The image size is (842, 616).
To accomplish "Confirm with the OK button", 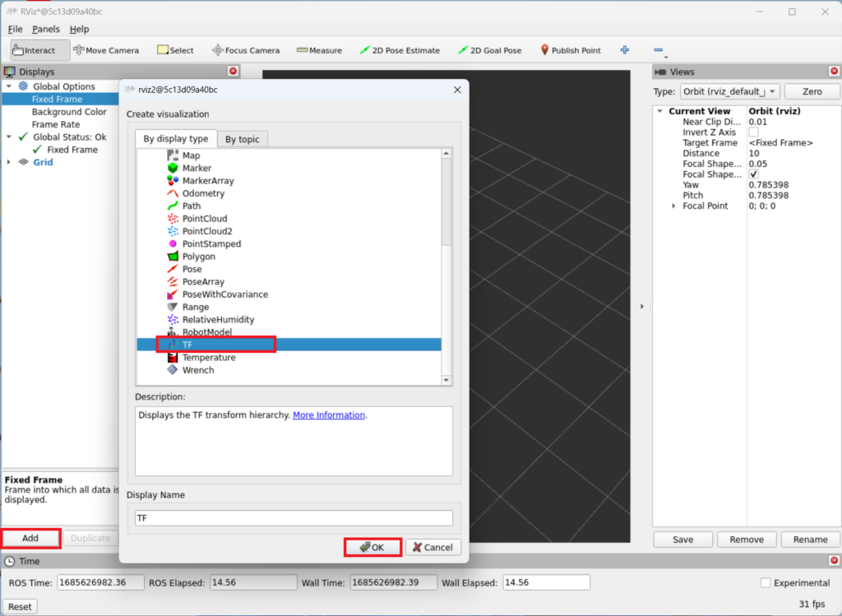I will click(x=372, y=547).
